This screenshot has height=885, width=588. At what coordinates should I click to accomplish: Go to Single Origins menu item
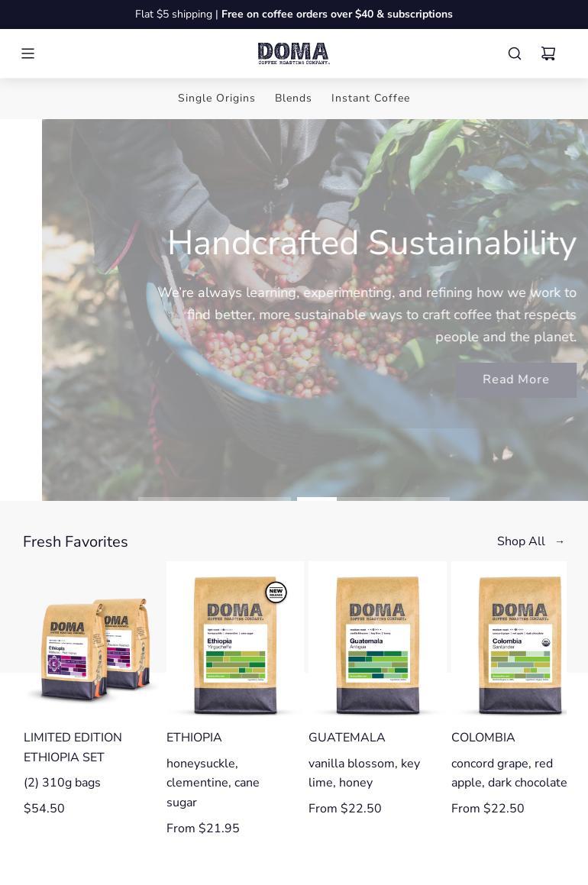tap(216, 99)
